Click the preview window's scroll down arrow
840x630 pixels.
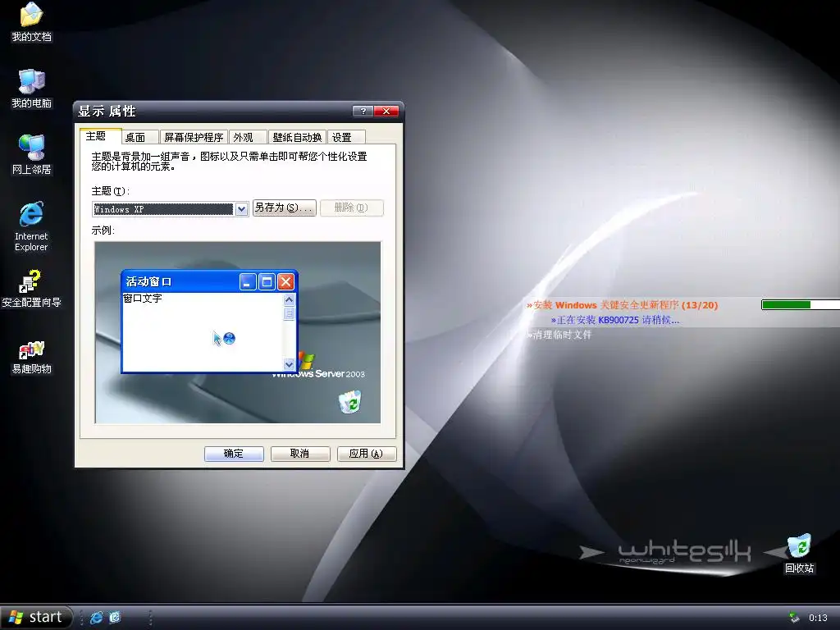(x=289, y=365)
